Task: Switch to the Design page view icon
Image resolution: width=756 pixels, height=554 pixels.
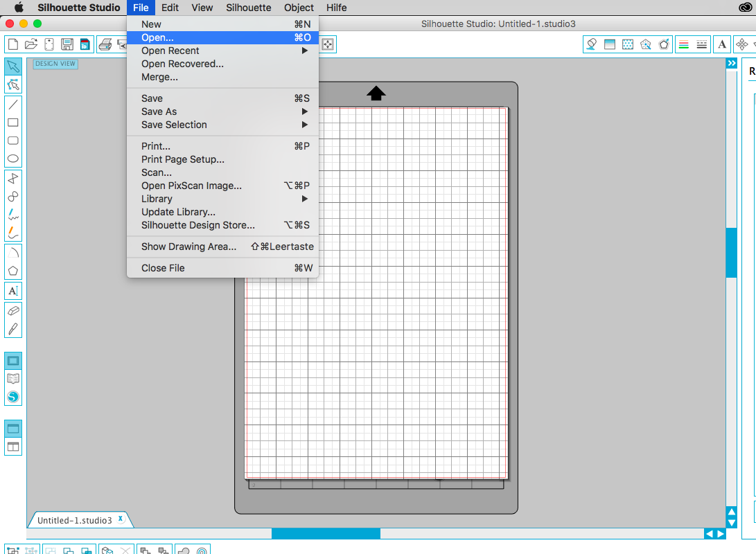Action: tap(13, 361)
